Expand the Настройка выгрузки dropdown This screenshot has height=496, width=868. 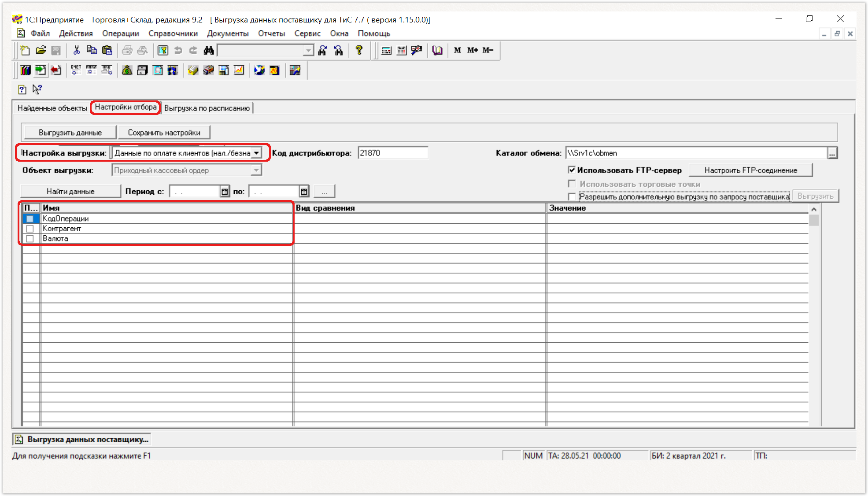(256, 153)
